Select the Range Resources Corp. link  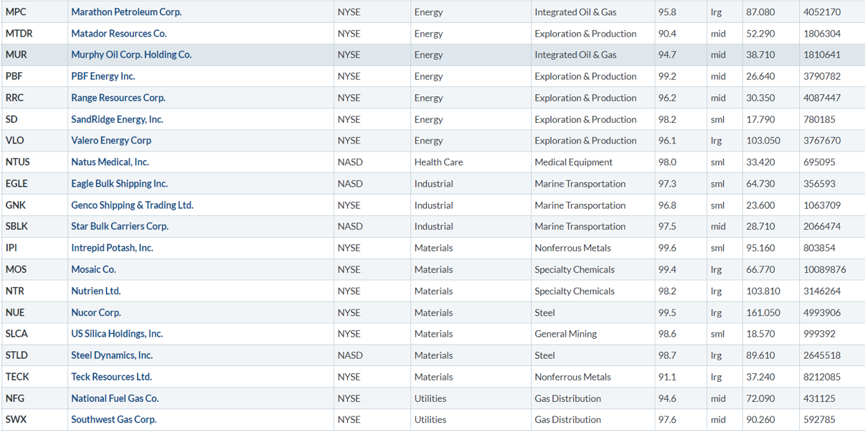pos(118,98)
